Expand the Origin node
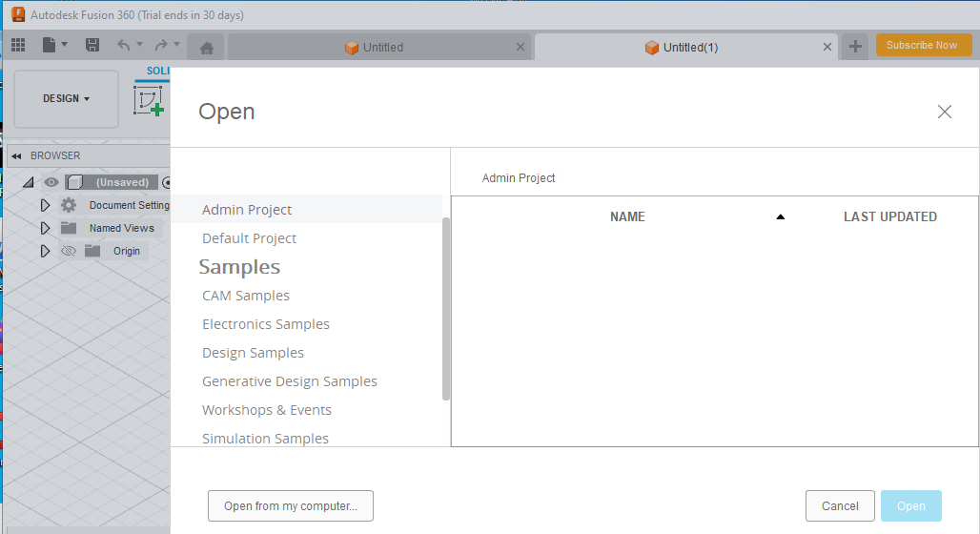980x534 pixels. [x=45, y=251]
